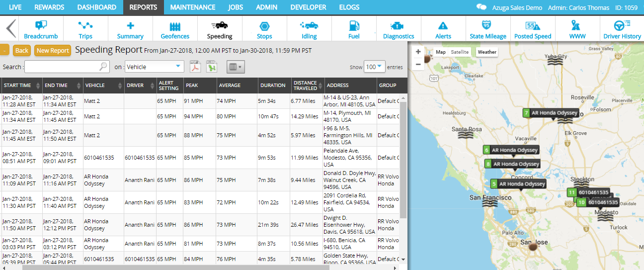Open the column visibility selector dropdown
The image size is (644, 270).
pyautogui.click(x=236, y=67)
